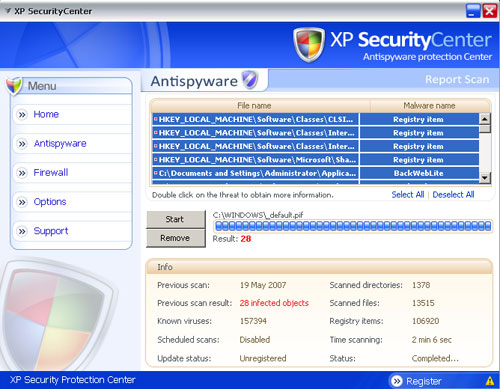
Task: Minimize the XP SecurityCenter window
Action: (472, 11)
